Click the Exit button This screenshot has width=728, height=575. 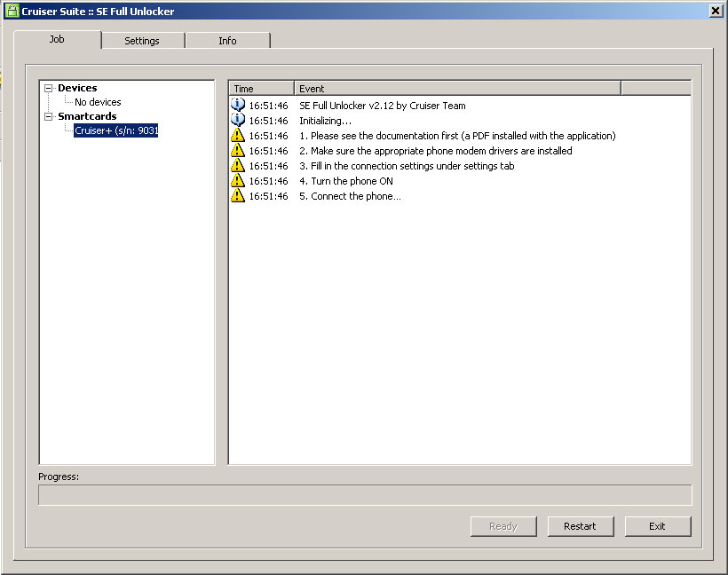point(658,526)
